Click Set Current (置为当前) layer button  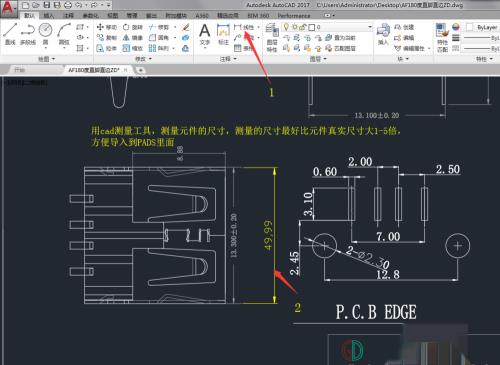(x=341, y=38)
